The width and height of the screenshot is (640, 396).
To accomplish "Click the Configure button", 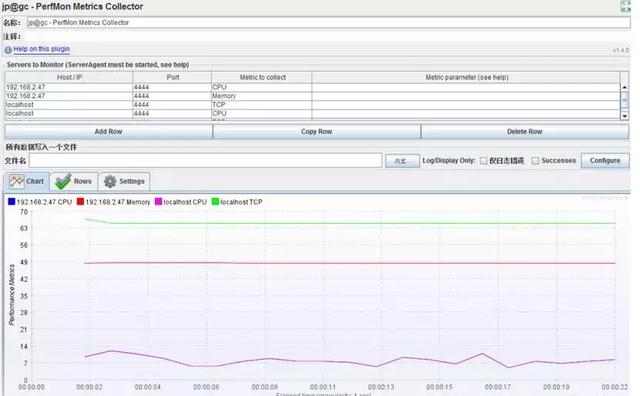I will [x=605, y=160].
